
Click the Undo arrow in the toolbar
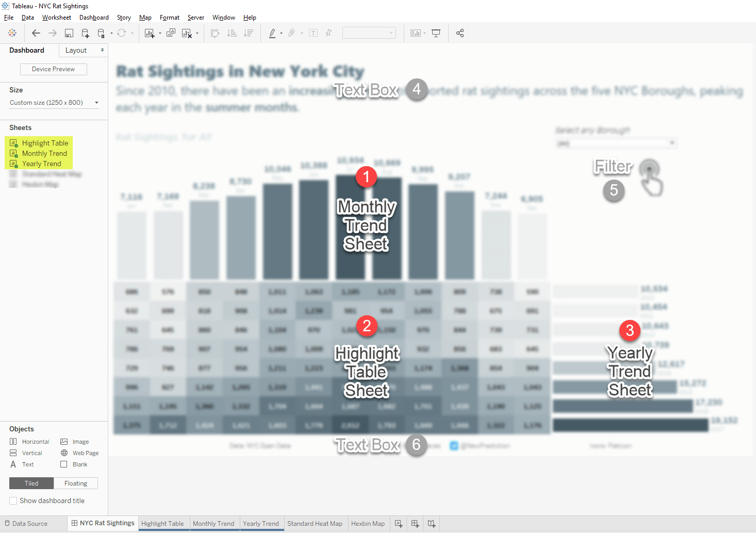[x=36, y=33]
